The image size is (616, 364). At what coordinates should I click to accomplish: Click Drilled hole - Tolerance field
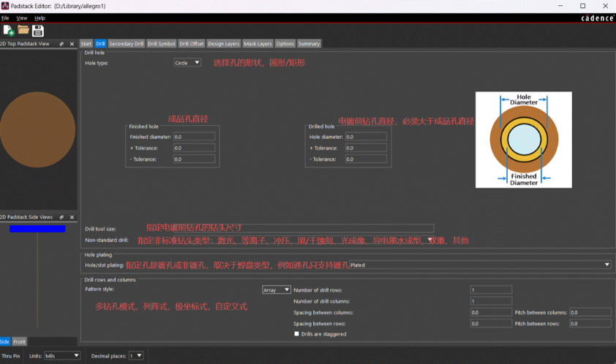click(x=366, y=159)
